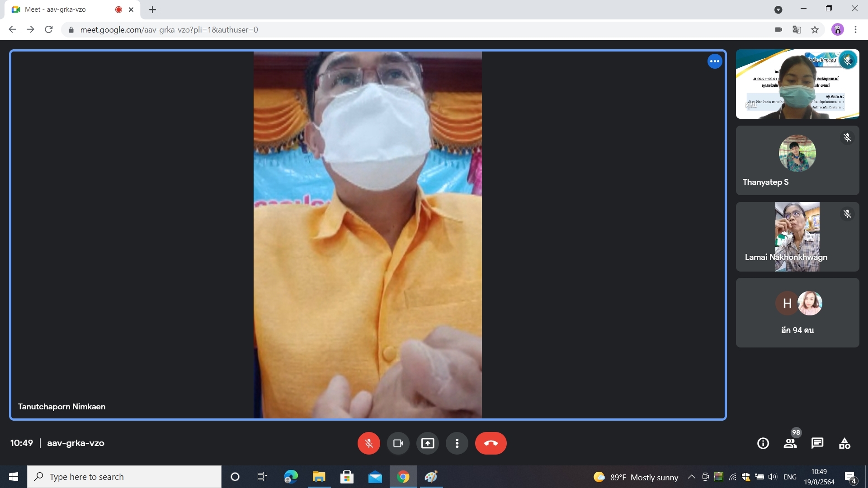Show the other 94 participants tile

pos(797,313)
